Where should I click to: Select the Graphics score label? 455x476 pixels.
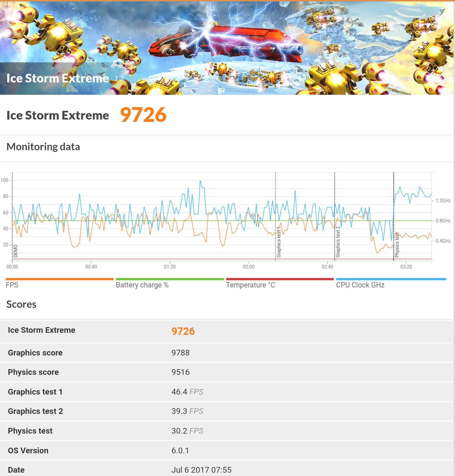(x=35, y=353)
